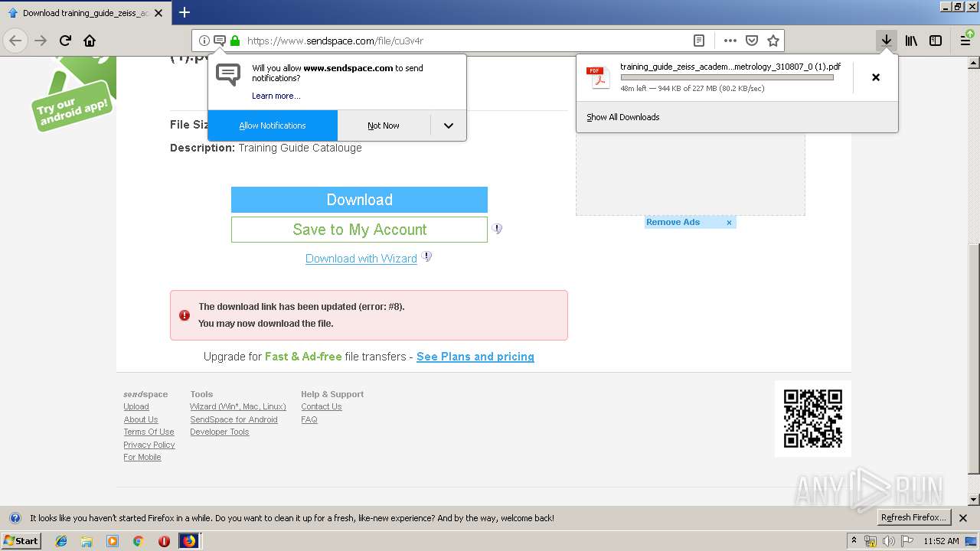Open Chrome from the taskbar
The image size is (980, 551).
click(x=138, y=541)
